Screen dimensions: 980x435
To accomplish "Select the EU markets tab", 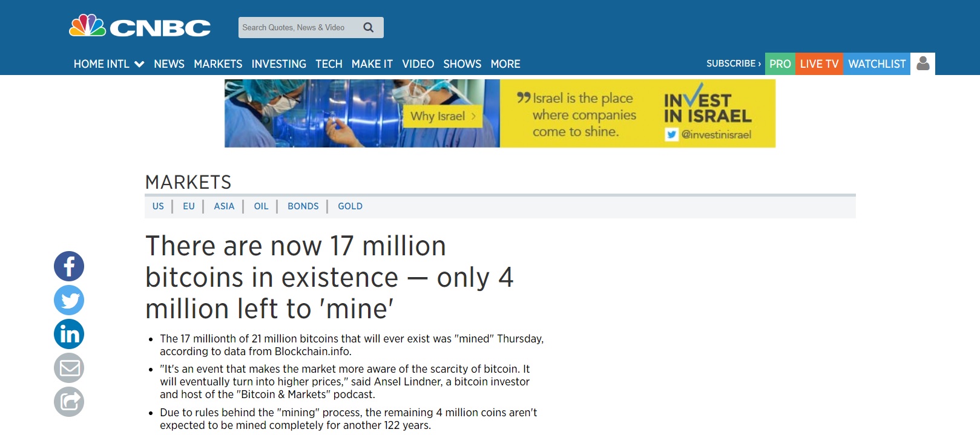I will coord(189,206).
